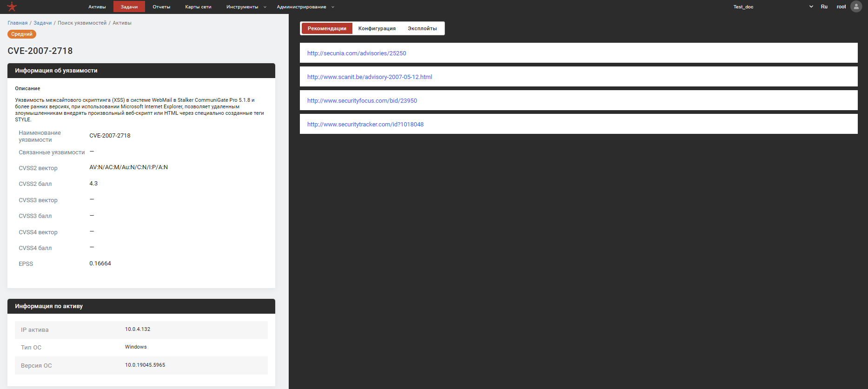Click the Задачи breadcrumb link
868x389 pixels.
point(42,23)
